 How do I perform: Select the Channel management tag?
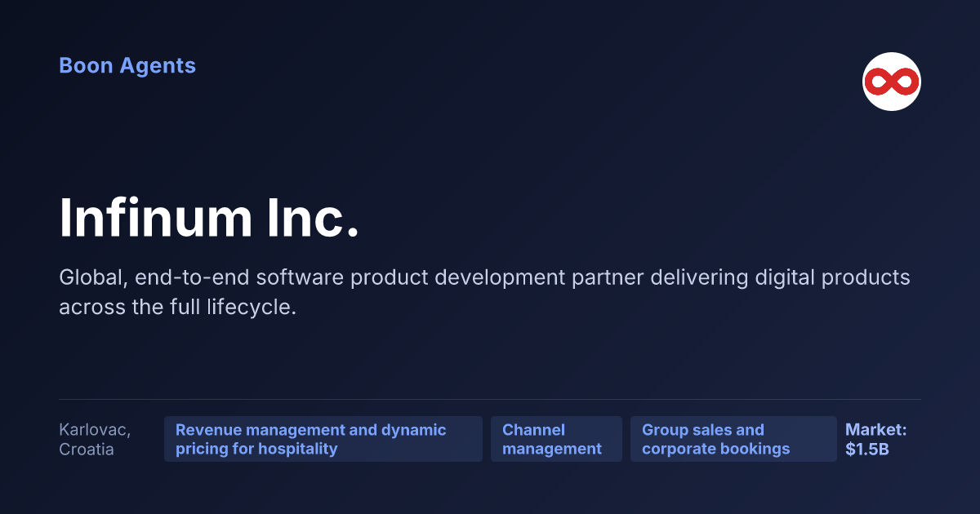pyautogui.click(x=556, y=439)
